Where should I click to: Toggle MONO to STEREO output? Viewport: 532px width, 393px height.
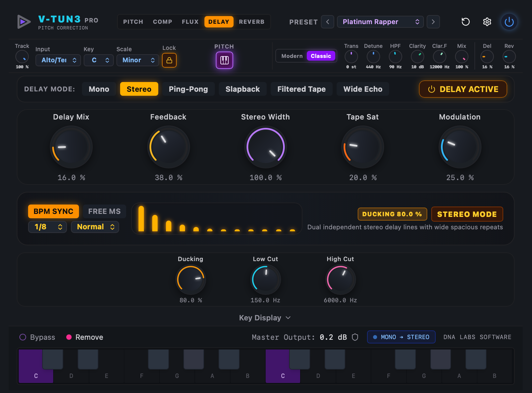click(x=401, y=337)
